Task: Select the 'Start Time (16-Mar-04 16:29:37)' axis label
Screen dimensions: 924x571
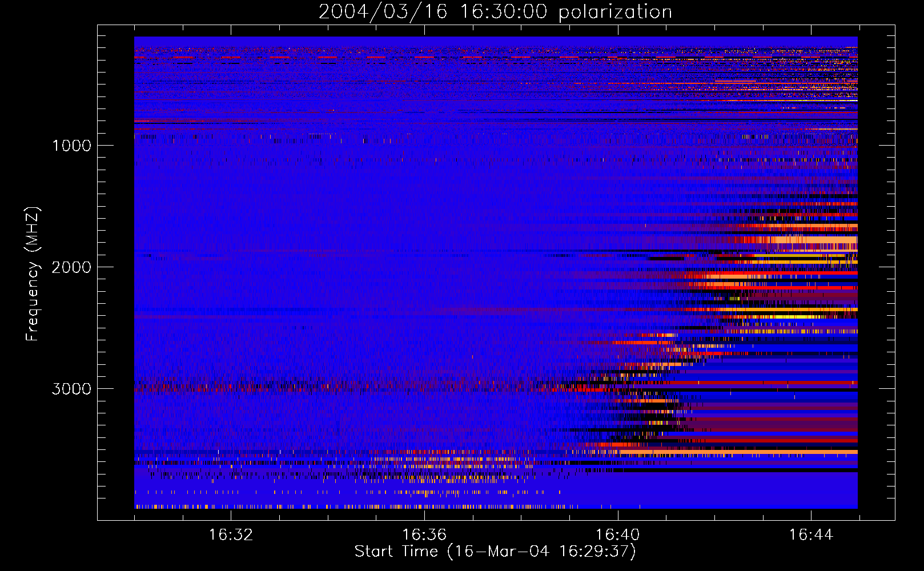Action: pyautogui.click(x=495, y=552)
